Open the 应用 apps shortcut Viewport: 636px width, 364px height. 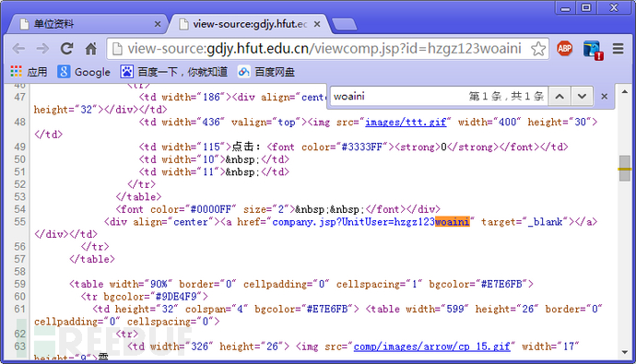click(29, 72)
